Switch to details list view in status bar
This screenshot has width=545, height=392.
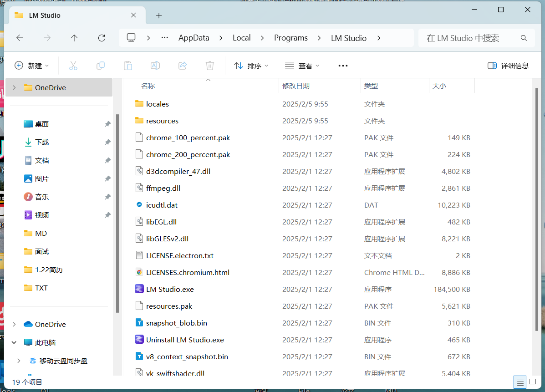tap(520, 382)
